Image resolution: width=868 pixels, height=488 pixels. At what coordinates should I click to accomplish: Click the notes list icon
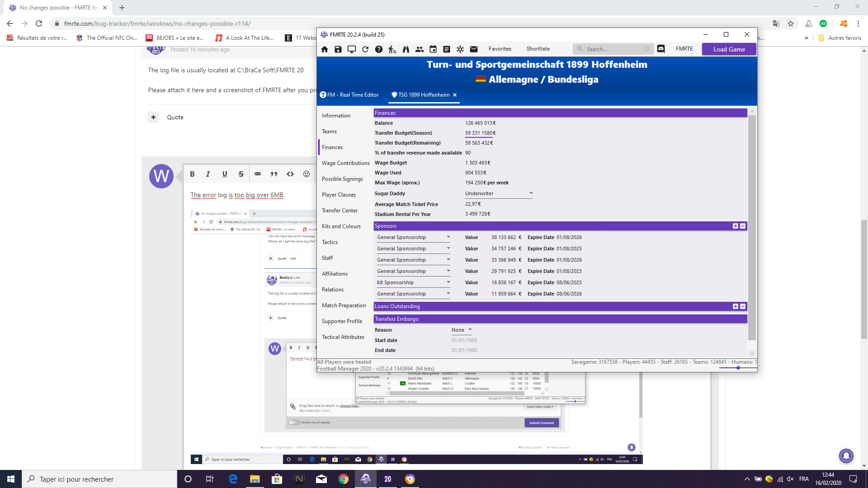point(447,49)
